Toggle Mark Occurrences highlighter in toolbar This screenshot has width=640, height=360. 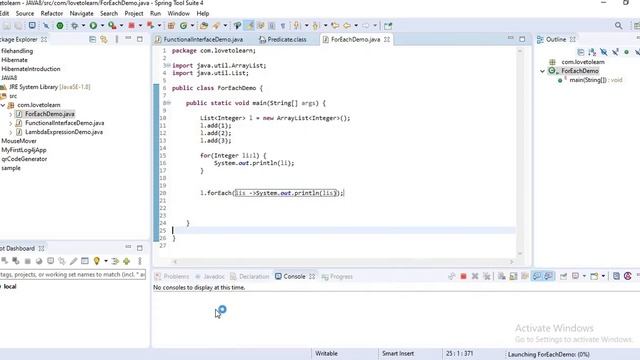249,26
